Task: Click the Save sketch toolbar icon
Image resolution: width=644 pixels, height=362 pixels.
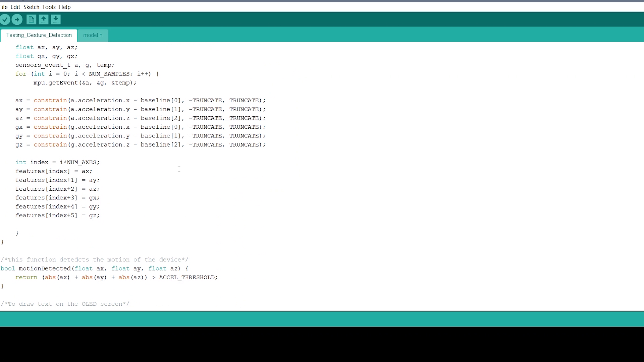Action: 56,19
